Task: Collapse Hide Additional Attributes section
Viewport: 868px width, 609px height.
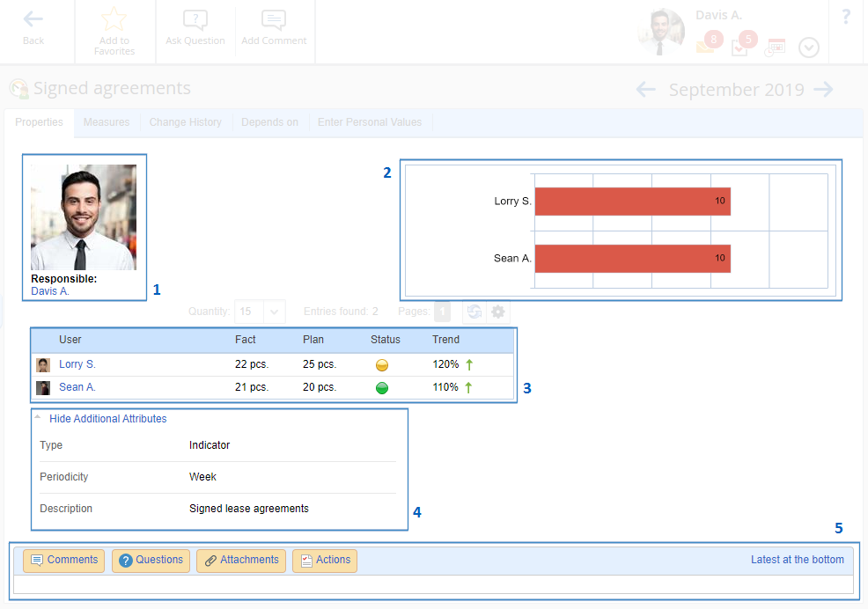Action: 107,419
